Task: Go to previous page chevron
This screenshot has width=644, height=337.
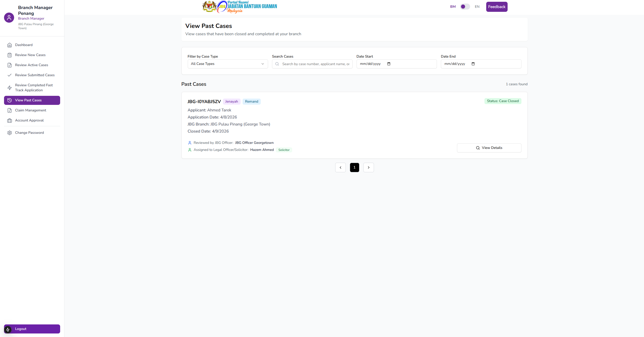Action: click(x=340, y=167)
